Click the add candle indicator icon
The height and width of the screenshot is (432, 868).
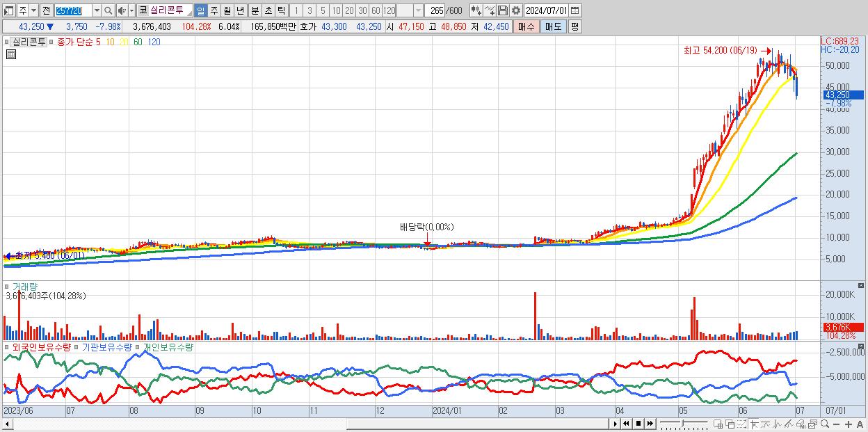(x=476, y=10)
